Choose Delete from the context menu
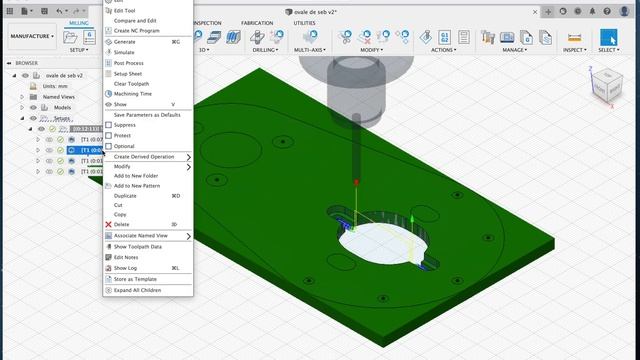640x360 pixels. pyautogui.click(x=148, y=224)
